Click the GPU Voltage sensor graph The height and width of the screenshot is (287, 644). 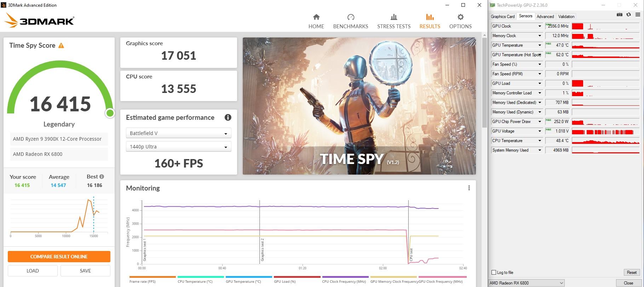point(605,131)
